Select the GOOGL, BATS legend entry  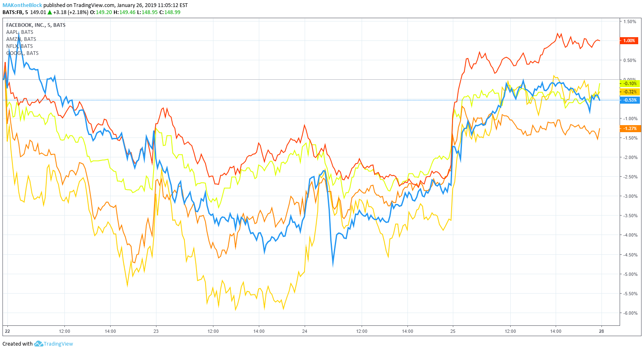(22, 53)
